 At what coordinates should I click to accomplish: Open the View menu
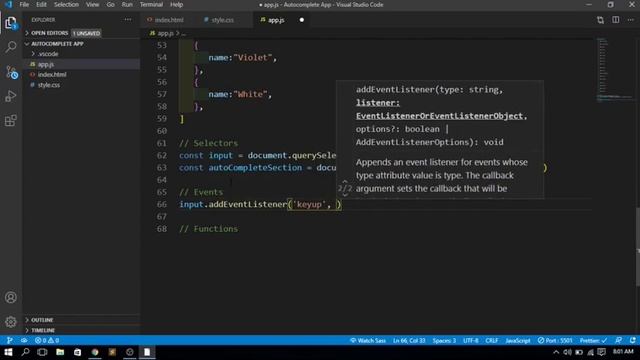(92, 4)
